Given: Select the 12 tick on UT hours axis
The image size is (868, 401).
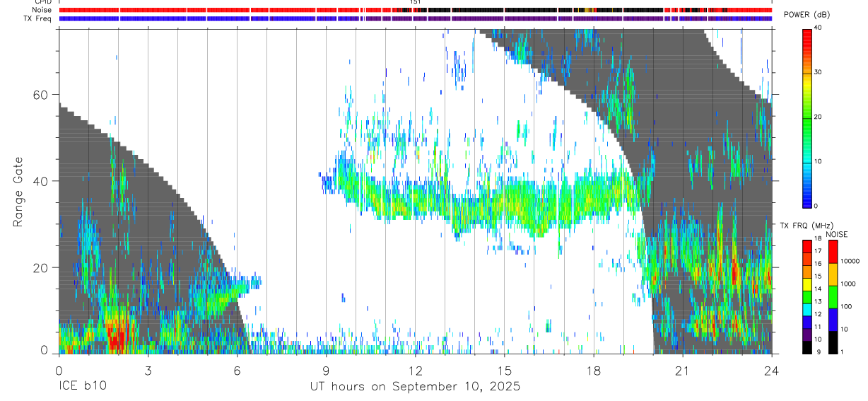Looking at the screenshot, I should tap(415, 370).
